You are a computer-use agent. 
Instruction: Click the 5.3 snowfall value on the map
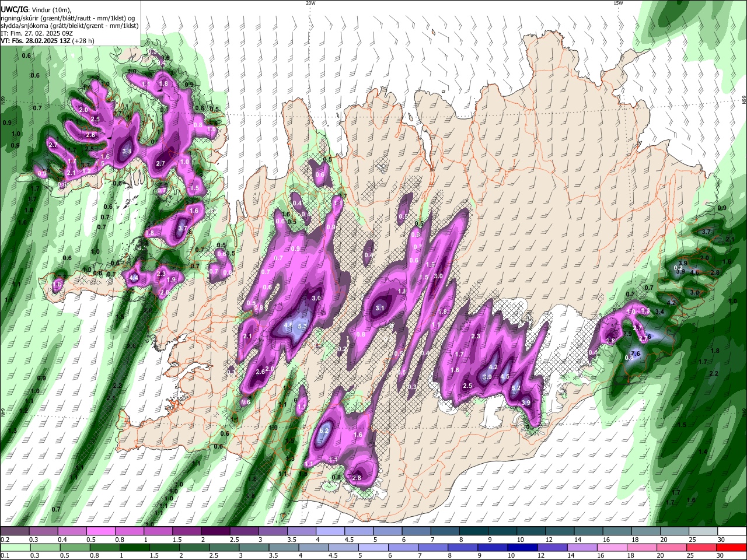302,326
